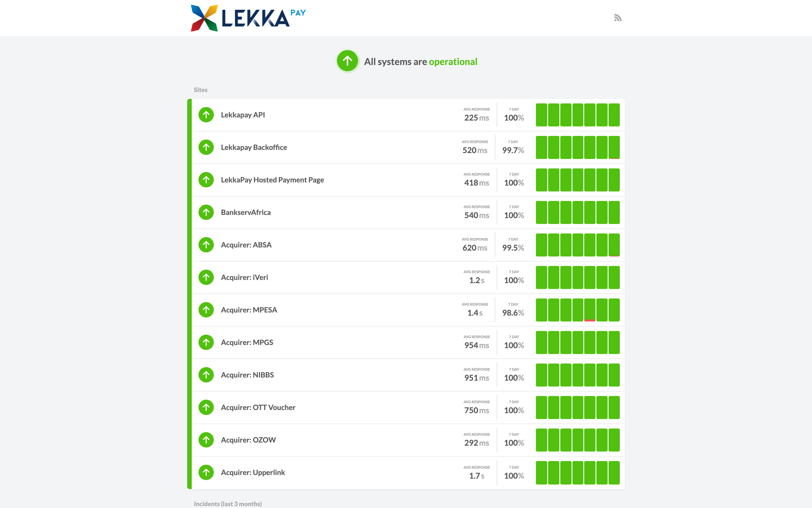Click the 98.6% uptime value for MPESA

tap(513, 313)
